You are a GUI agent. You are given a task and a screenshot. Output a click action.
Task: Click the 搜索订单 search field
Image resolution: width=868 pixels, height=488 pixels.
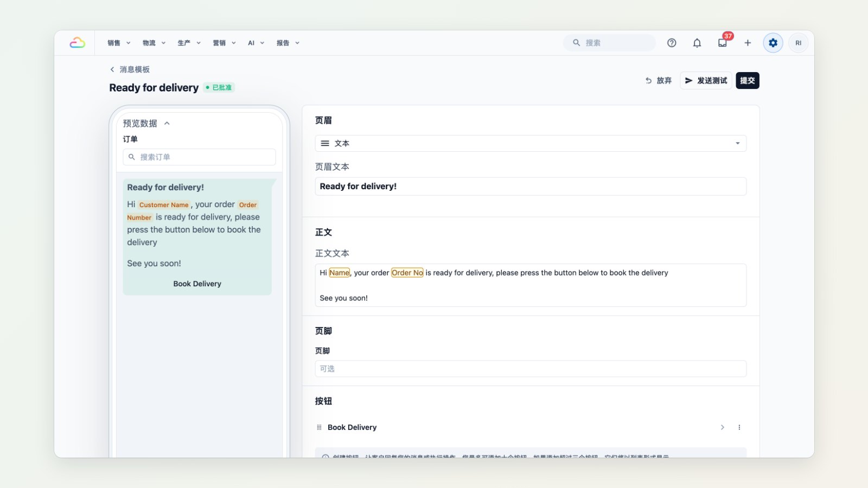(x=199, y=157)
